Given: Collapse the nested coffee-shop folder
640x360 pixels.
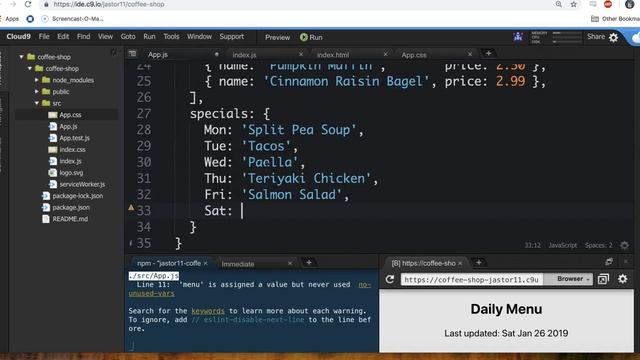Looking at the screenshot, I should click(x=29, y=68).
